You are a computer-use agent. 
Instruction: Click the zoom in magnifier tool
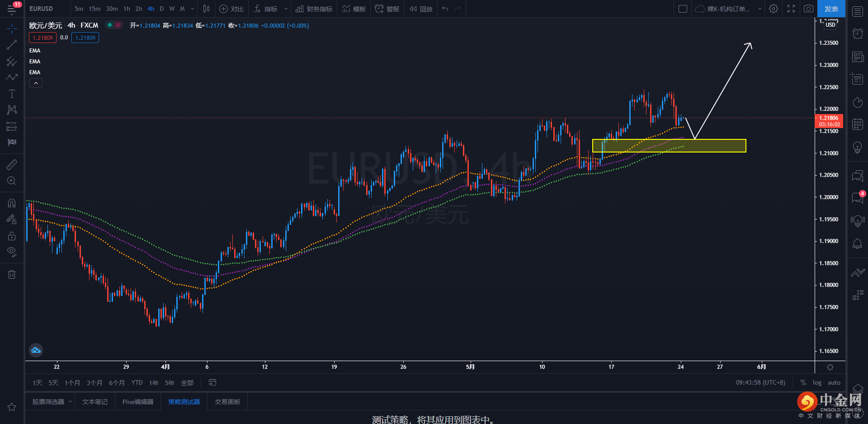click(x=12, y=181)
